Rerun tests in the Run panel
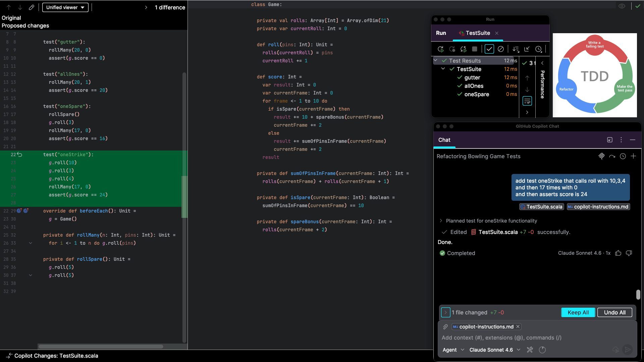Screen dimensions: 644x362 441,49
